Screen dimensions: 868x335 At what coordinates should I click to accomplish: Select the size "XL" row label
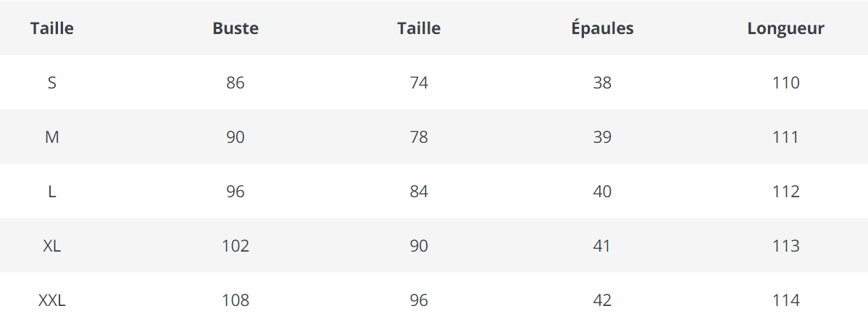click(x=52, y=246)
